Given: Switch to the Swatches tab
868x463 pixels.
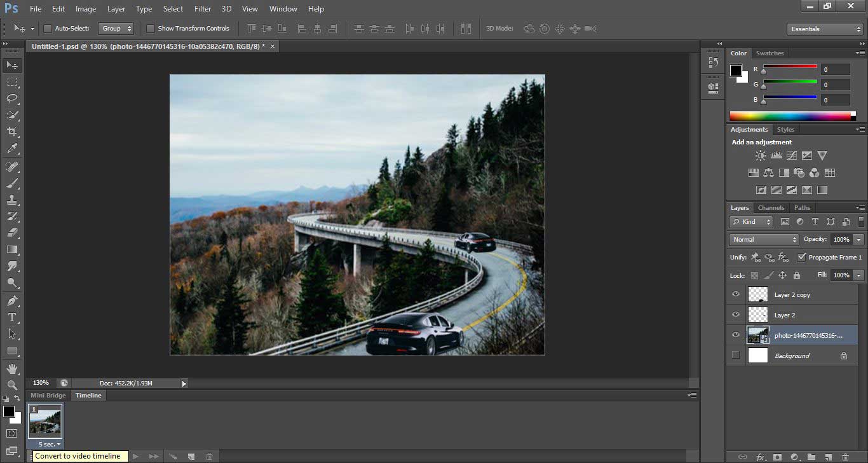Looking at the screenshot, I should point(770,53).
